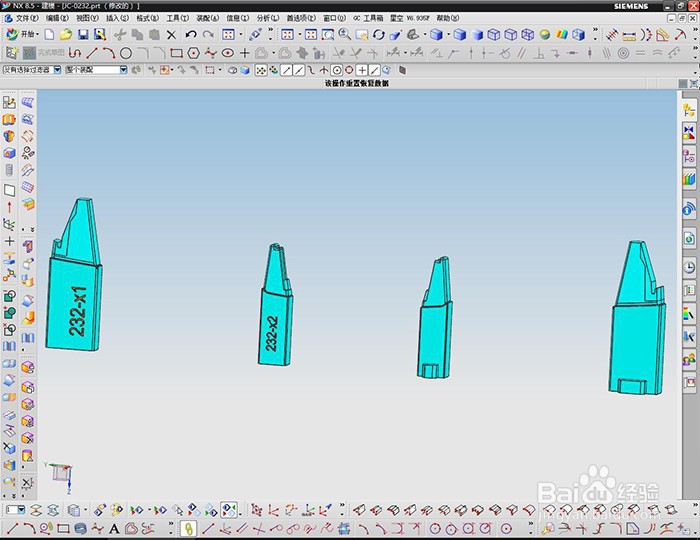Open the 开始 (Start) application dropdown
The width and height of the screenshot is (700, 540).
[x=23, y=34]
